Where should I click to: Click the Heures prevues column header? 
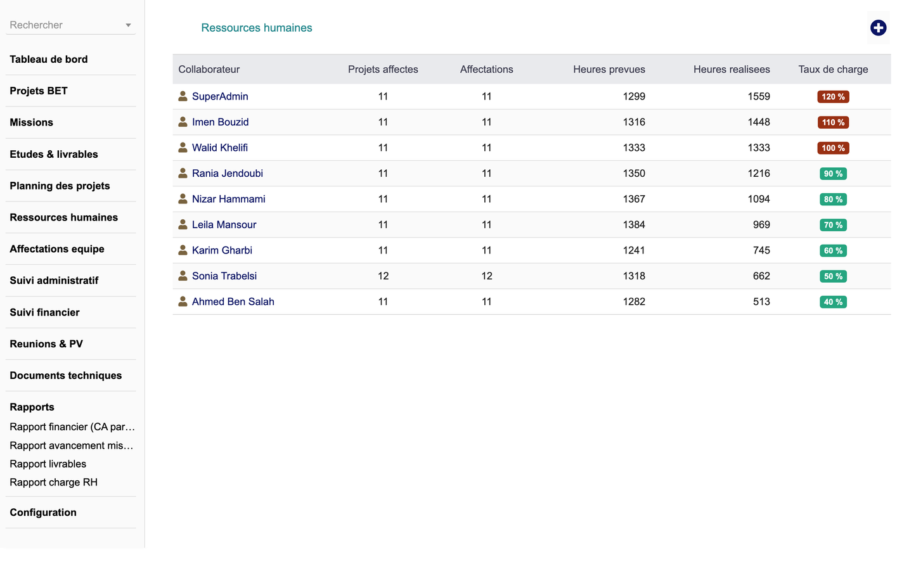(609, 69)
